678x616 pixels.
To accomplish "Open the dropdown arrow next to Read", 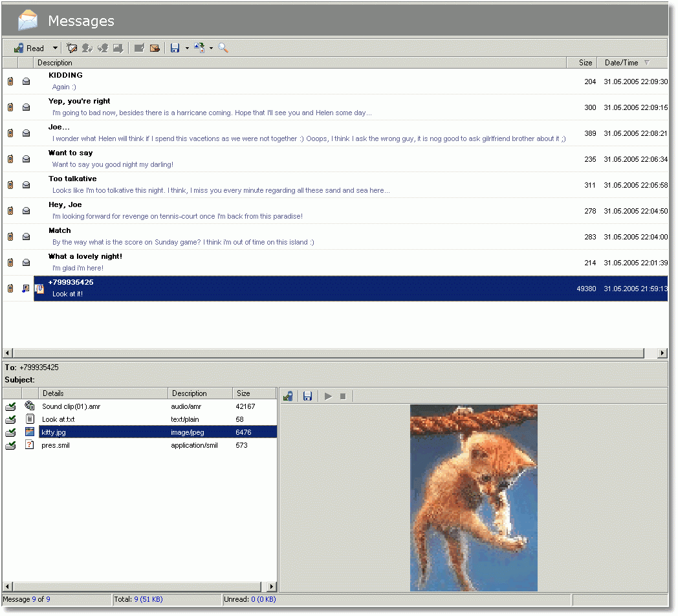I will [x=56, y=48].
